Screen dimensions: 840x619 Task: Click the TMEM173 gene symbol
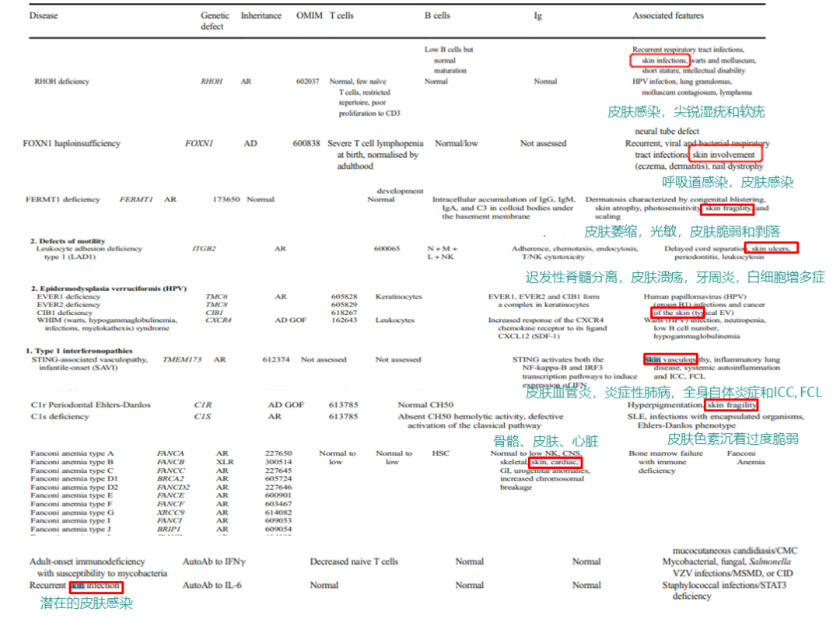point(182,360)
